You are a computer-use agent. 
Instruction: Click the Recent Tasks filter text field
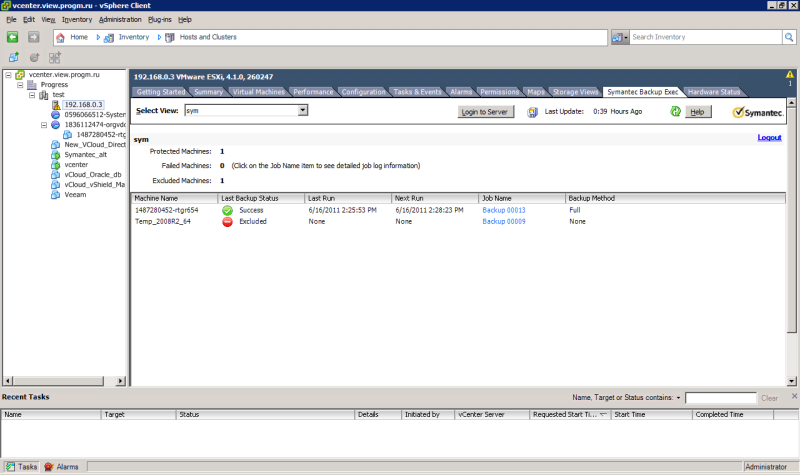720,398
